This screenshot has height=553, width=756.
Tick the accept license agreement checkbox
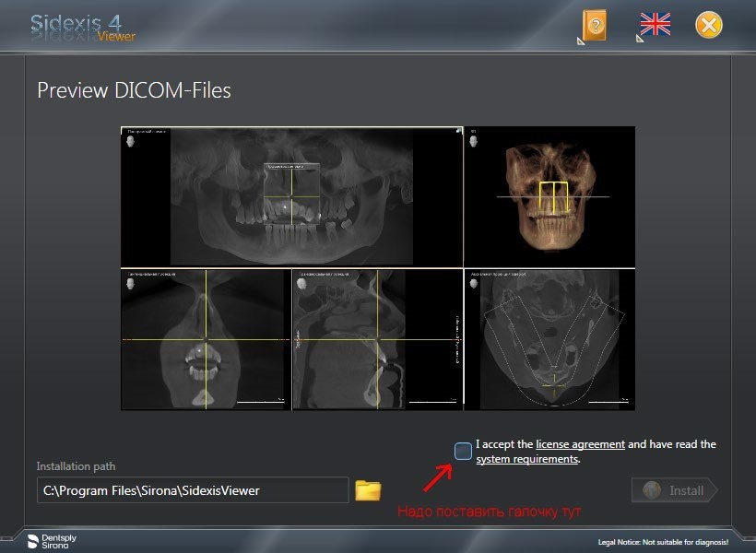(463, 451)
